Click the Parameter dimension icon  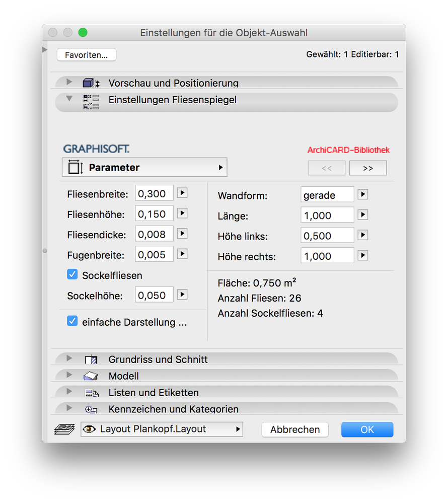point(76,167)
